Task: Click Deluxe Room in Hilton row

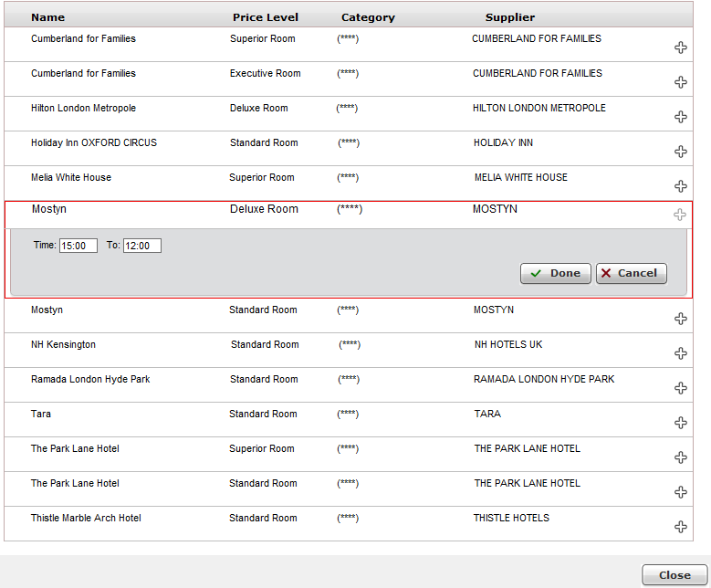Action: (x=259, y=108)
